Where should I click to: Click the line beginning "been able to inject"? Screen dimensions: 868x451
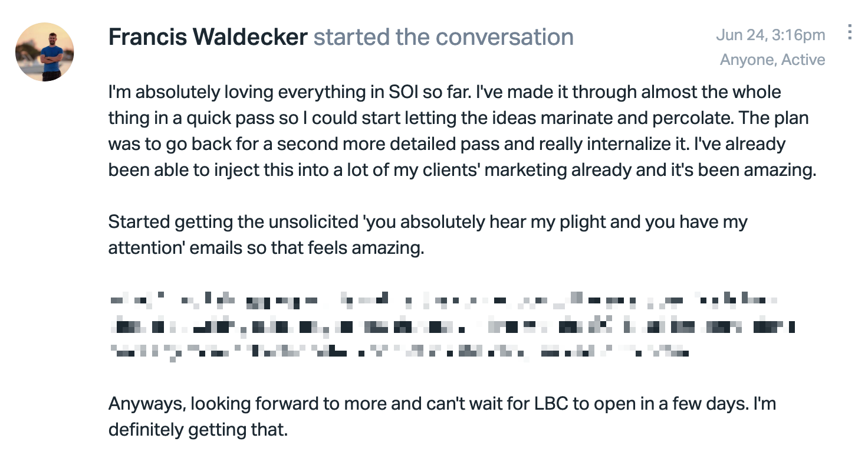(462, 170)
